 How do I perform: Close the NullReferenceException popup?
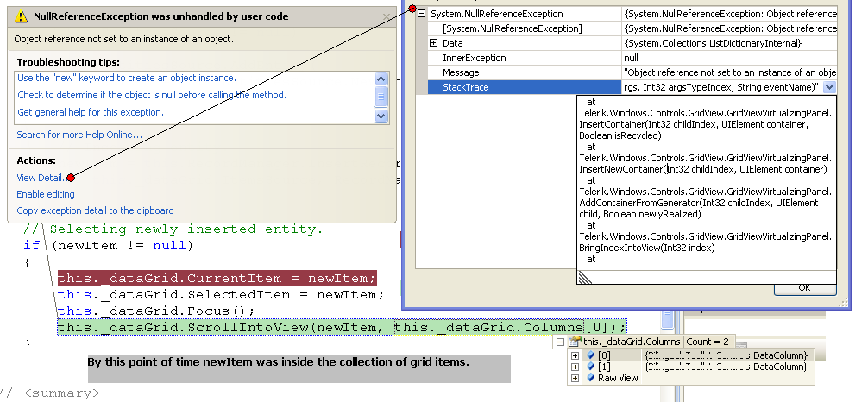(387, 16)
